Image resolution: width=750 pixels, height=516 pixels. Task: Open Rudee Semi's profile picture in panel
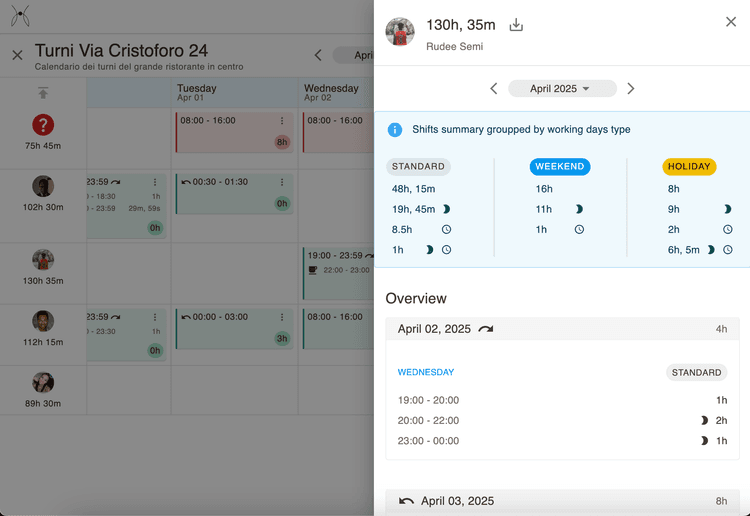click(400, 32)
